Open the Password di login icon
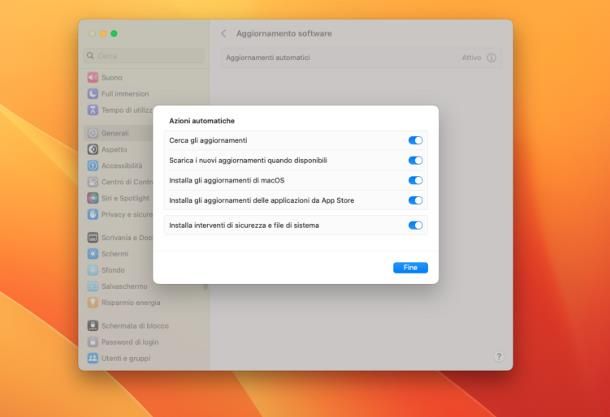The width and height of the screenshot is (610, 417). 93,342
